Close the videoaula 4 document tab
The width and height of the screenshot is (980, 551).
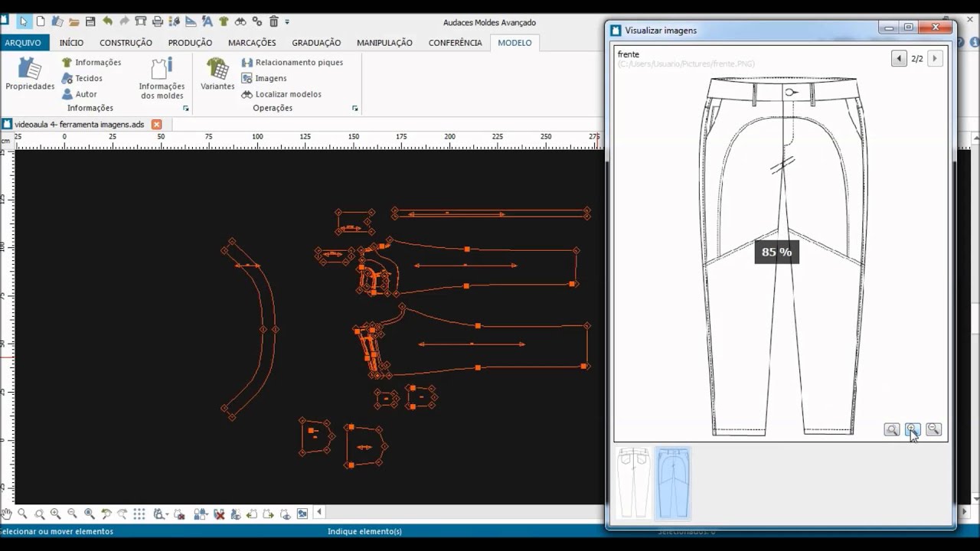pyautogui.click(x=156, y=124)
